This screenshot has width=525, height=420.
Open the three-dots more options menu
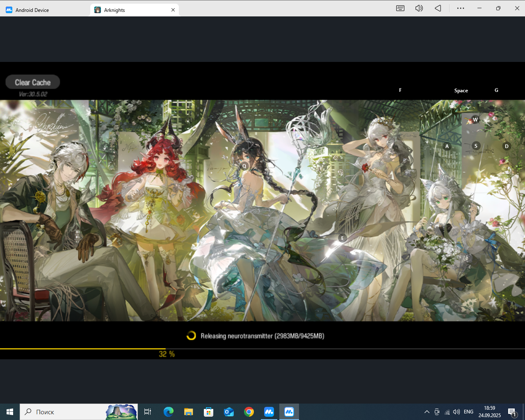tap(461, 8)
